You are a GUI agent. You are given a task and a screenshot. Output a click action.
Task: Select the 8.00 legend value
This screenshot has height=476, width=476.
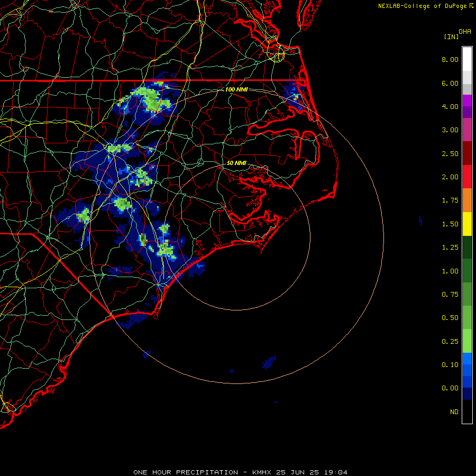pos(450,59)
